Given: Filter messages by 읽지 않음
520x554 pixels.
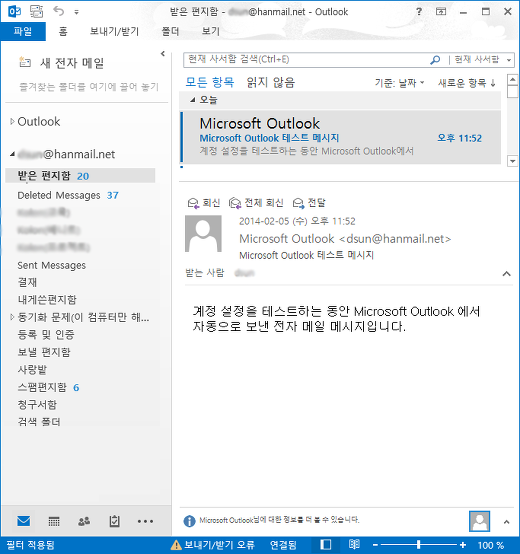Looking at the screenshot, I should (x=271, y=82).
